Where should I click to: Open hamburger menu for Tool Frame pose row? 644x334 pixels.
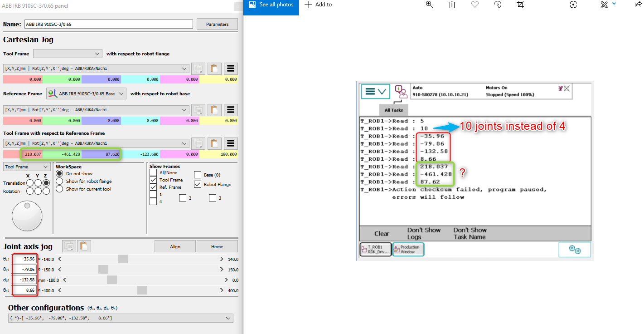coord(231,69)
